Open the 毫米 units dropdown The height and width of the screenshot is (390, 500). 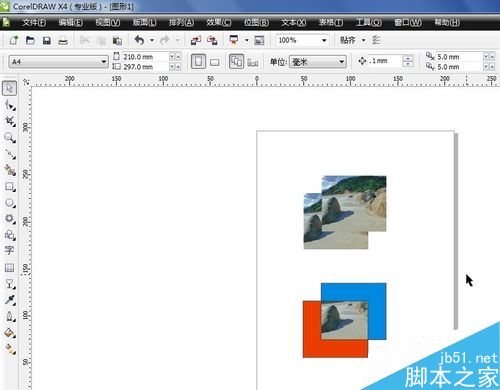[341, 62]
